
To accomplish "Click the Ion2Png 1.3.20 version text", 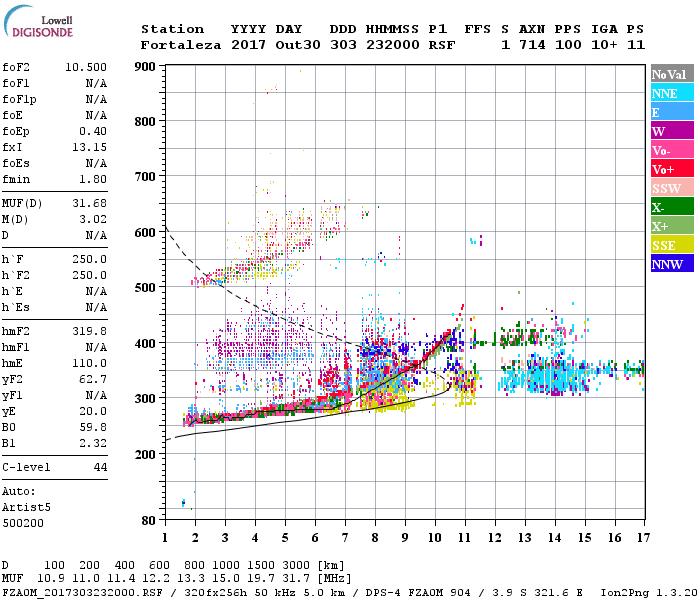I will (x=650, y=592).
